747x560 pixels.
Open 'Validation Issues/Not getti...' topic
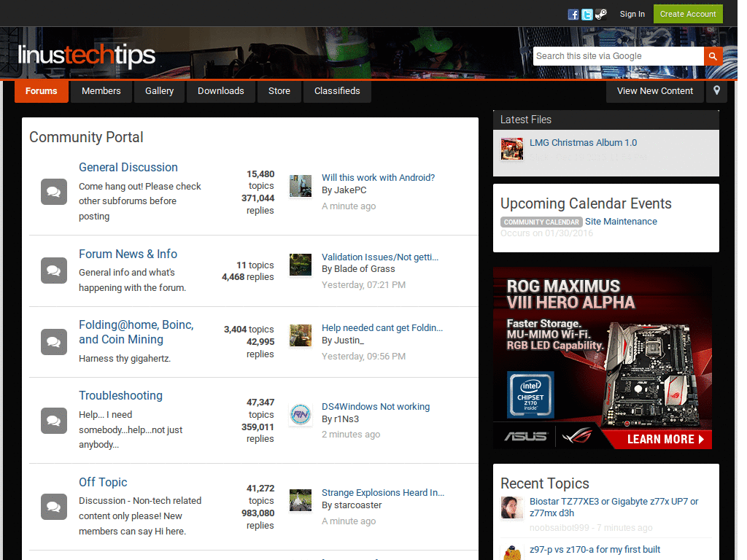pos(380,257)
